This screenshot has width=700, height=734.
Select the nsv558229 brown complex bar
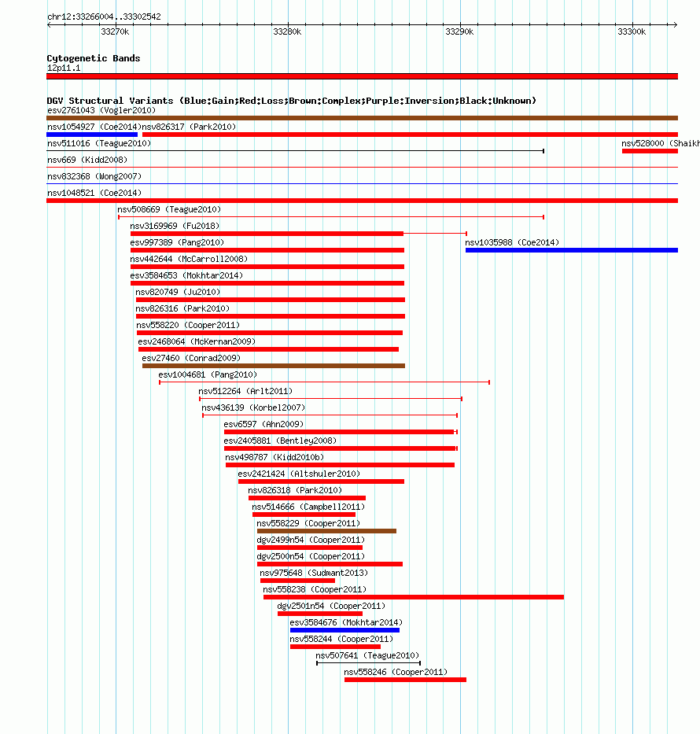326,531
